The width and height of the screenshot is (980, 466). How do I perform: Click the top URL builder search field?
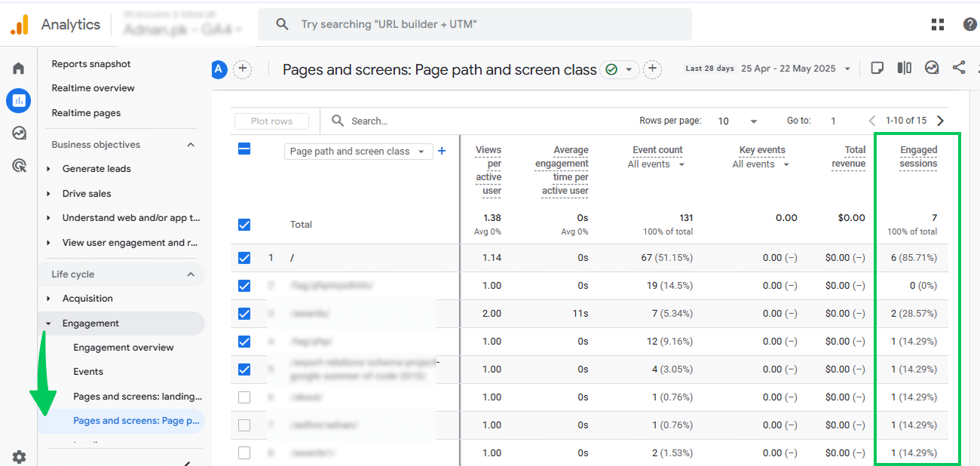pyautogui.click(x=475, y=24)
